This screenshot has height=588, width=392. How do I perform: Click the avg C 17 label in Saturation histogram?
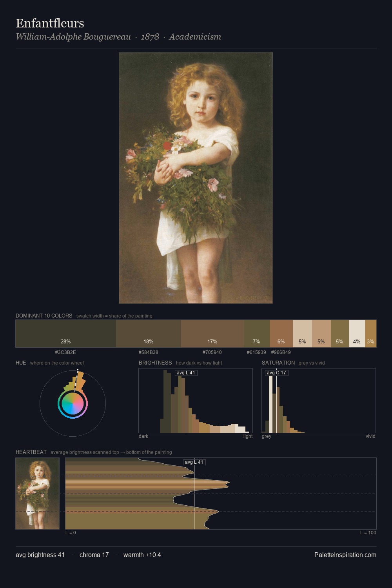[276, 373]
